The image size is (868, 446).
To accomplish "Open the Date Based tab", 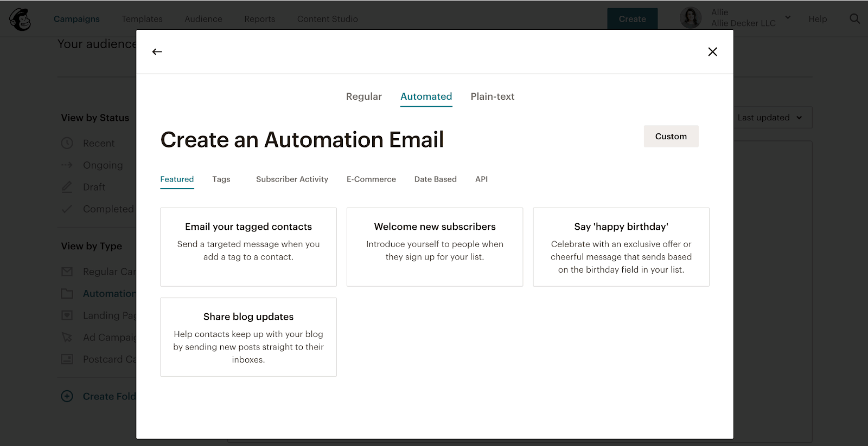I will (436, 179).
